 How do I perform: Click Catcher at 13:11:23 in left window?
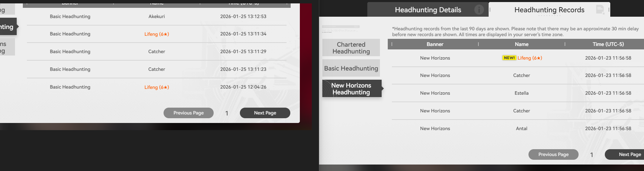click(157, 69)
